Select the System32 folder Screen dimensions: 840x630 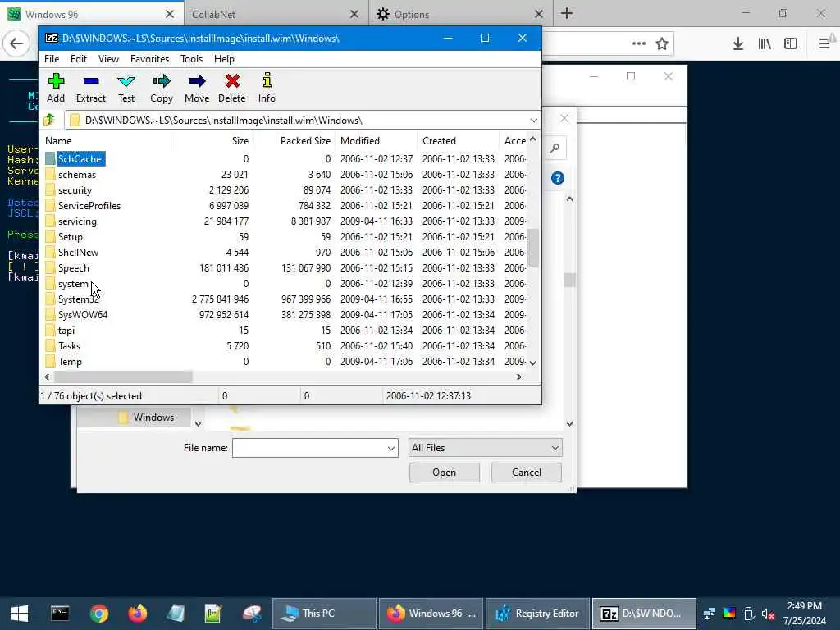tap(78, 299)
